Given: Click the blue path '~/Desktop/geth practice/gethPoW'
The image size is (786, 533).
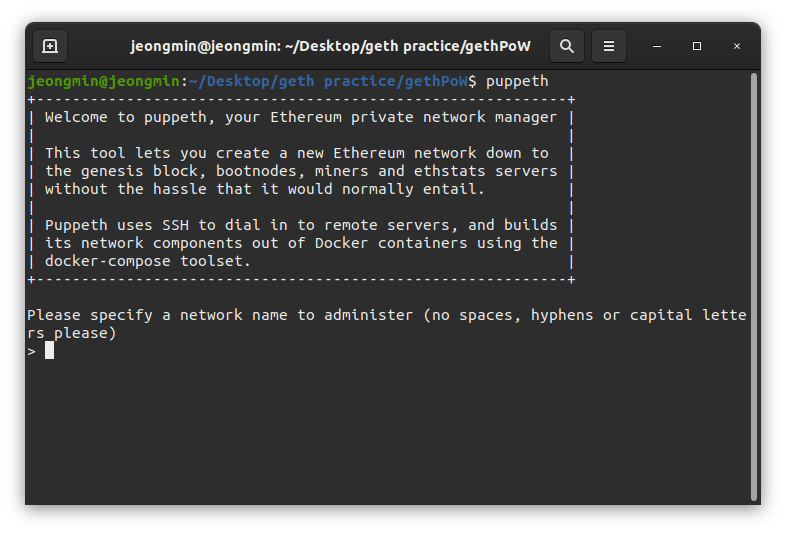Looking at the screenshot, I should 328,81.
